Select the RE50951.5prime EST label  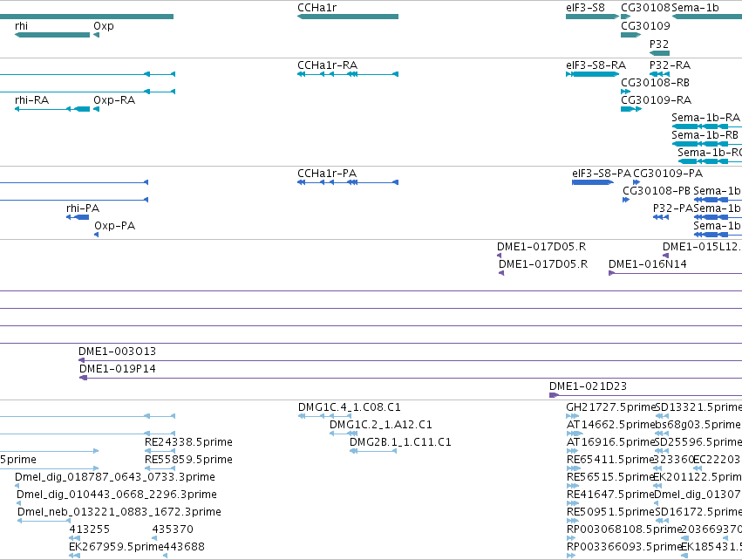610,512
